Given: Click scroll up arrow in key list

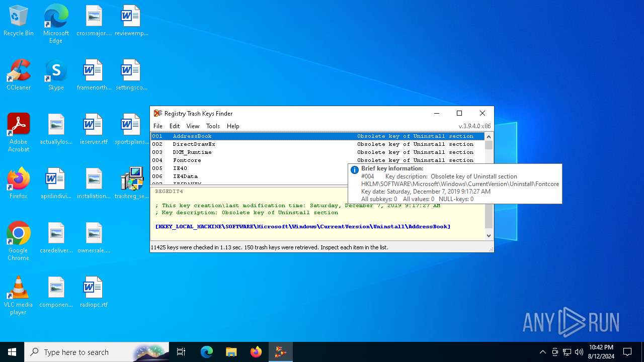Looking at the screenshot, I should (x=489, y=137).
